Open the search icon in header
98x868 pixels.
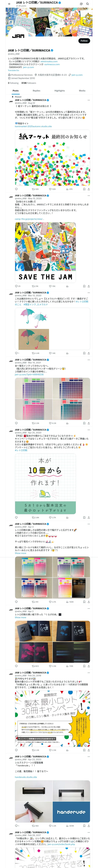[88, 4]
